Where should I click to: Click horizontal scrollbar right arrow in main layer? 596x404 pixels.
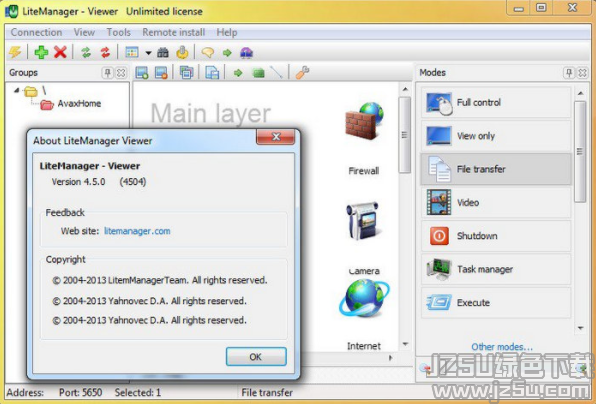click(x=390, y=358)
